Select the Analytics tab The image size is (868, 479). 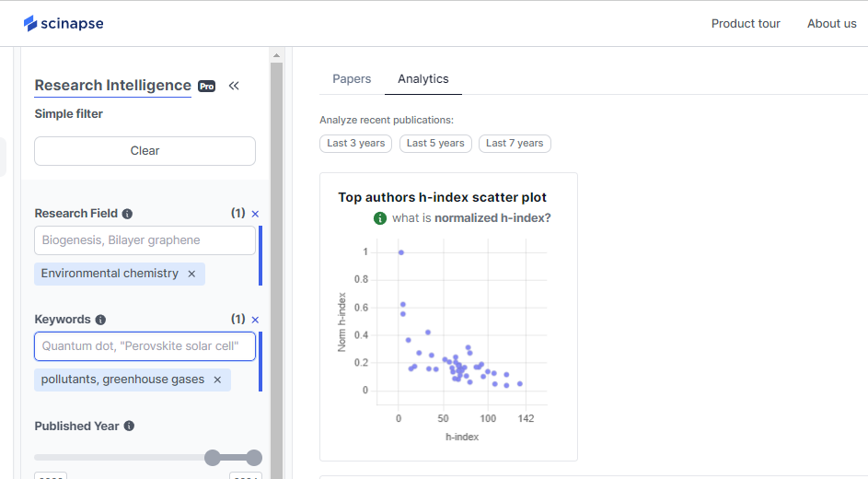click(422, 78)
